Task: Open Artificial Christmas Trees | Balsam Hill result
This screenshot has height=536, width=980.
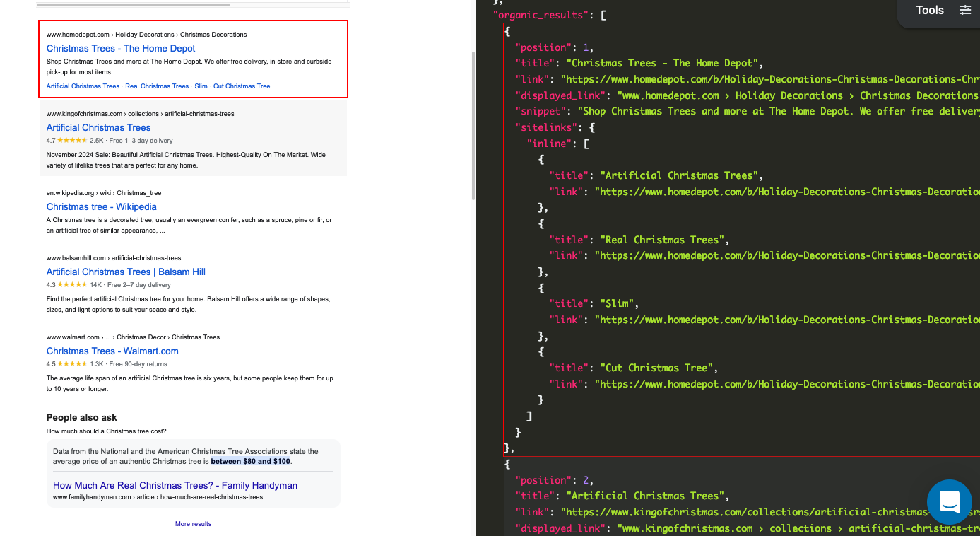Action: (126, 272)
